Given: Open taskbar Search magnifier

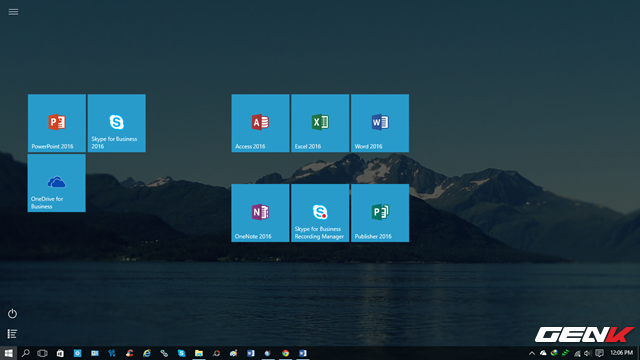Looking at the screenshot, I should (x=26, y=353).
